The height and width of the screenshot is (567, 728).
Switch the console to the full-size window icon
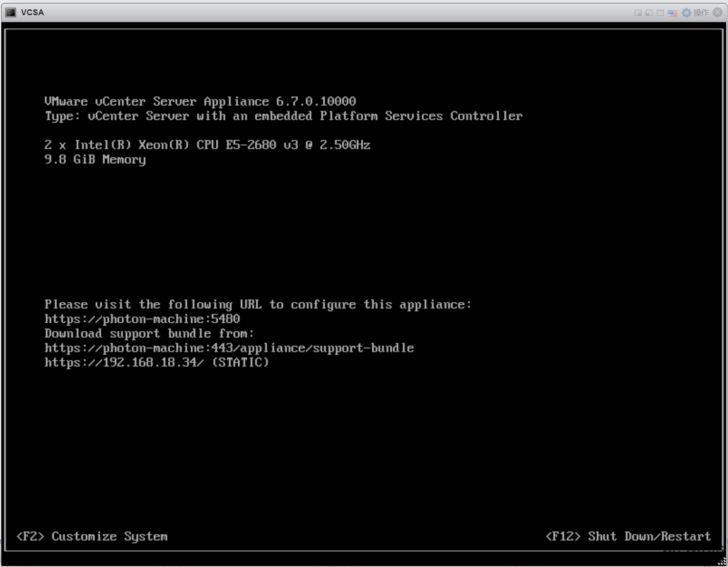pyautogui.click(x=660, y=13)
